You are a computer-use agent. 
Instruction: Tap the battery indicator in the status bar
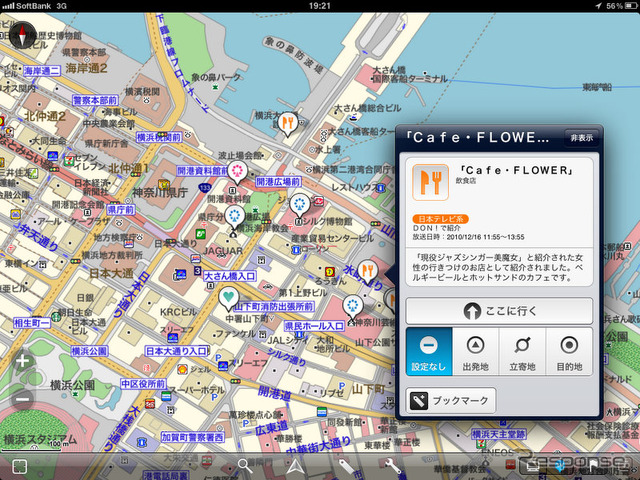click(630, 6)
